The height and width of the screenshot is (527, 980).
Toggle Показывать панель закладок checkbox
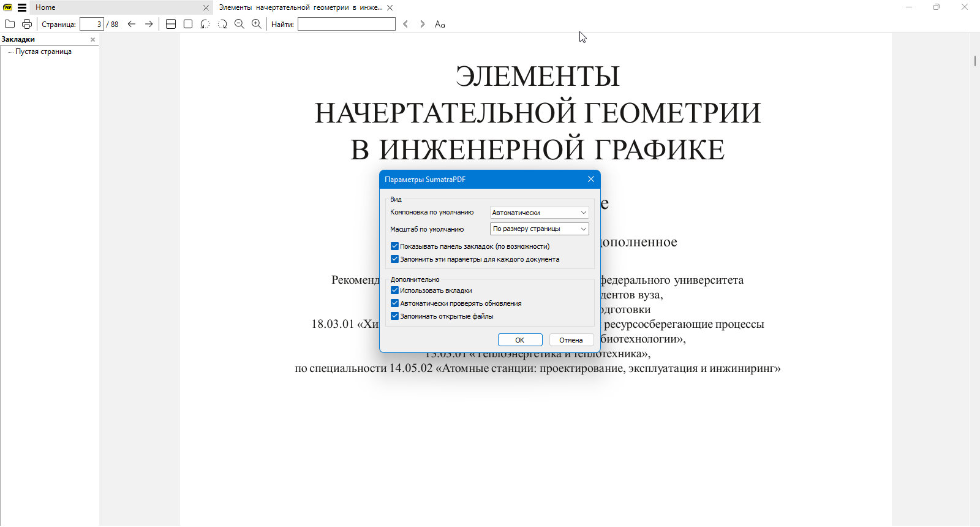tap(394, 246)
